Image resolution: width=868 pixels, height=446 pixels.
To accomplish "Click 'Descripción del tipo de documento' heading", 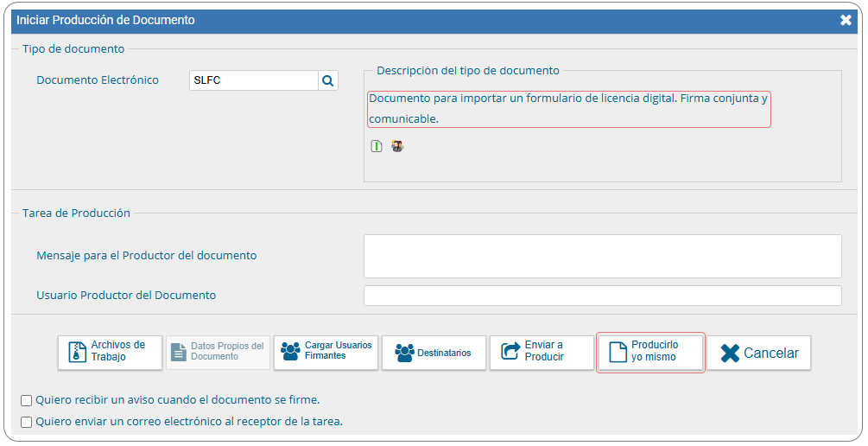I will [x=468, y=71].
